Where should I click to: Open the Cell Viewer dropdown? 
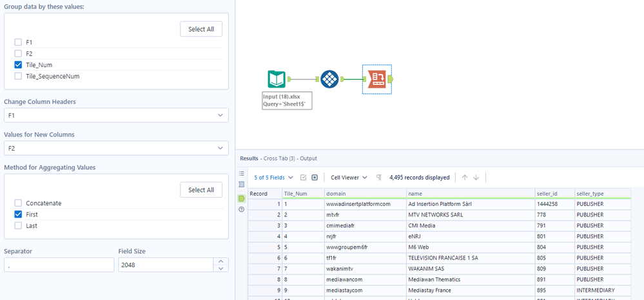point(349,178)
